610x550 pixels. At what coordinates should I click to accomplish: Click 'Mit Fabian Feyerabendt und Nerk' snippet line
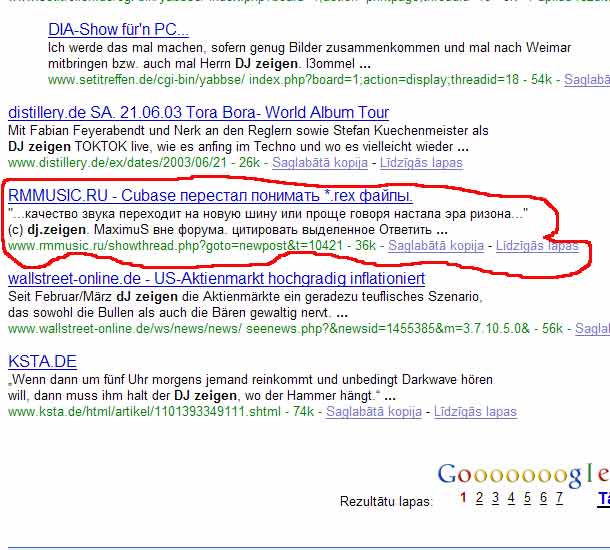point(248,130)
